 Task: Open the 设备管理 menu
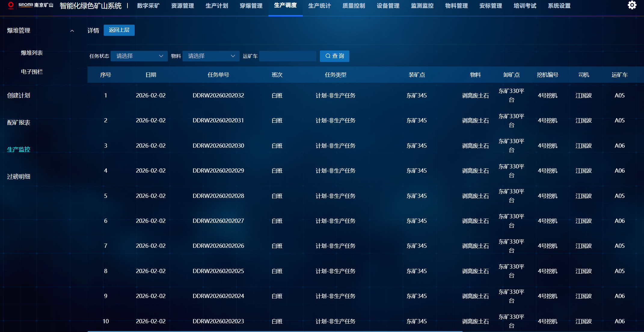[388, 6]
